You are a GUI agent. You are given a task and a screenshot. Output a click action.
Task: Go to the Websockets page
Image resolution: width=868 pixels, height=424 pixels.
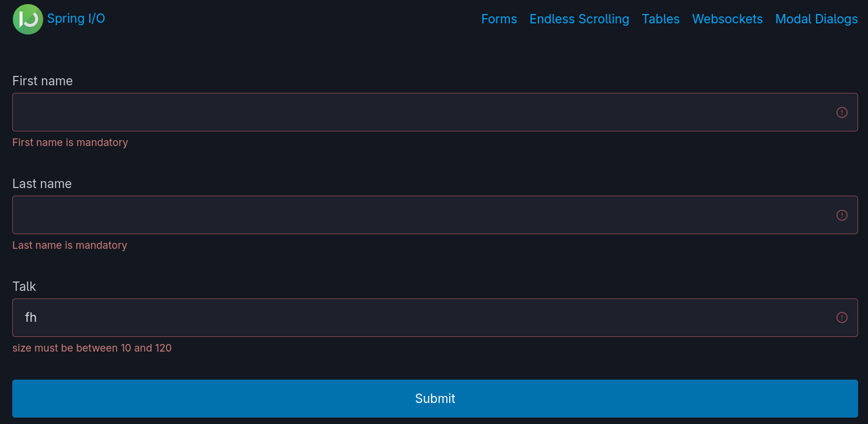coord(727,19)
